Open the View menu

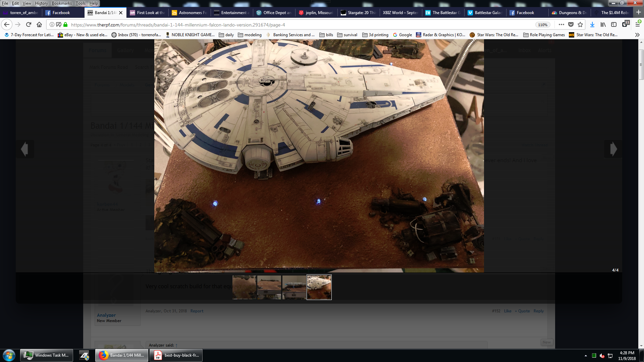[27, 3]
